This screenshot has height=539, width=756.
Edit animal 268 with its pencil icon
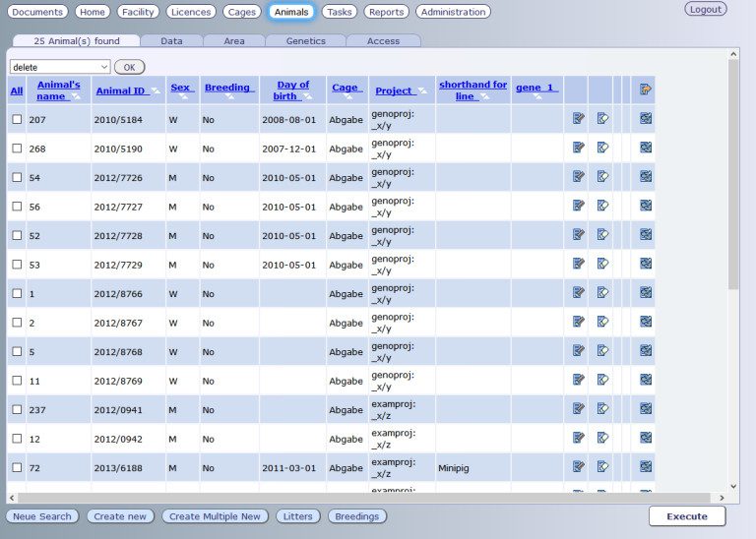tap(578, 148)
